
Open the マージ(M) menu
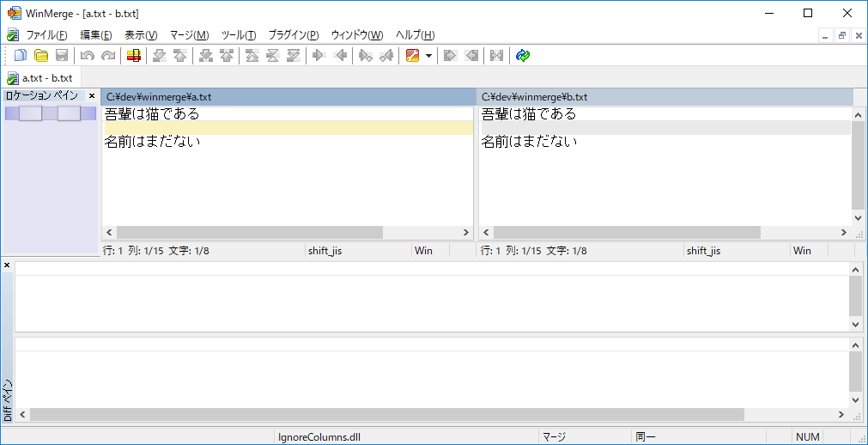pos(190,35)
